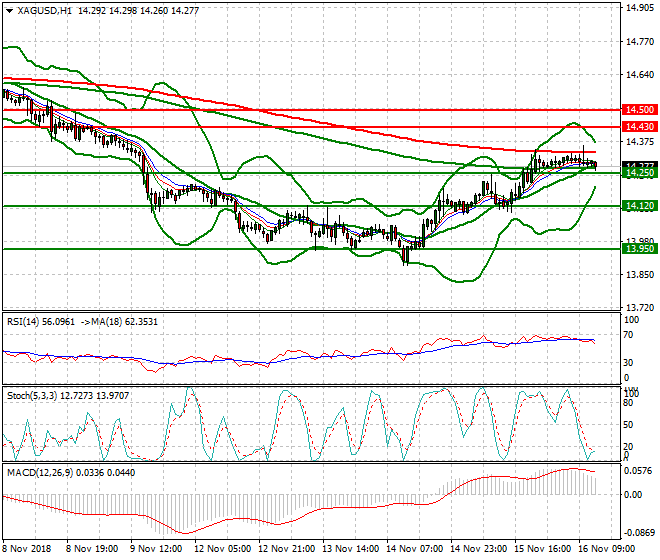This screenshot has height=560, width=660.
Task: Click the green 13.950 support price label
Action: point(639,249)
